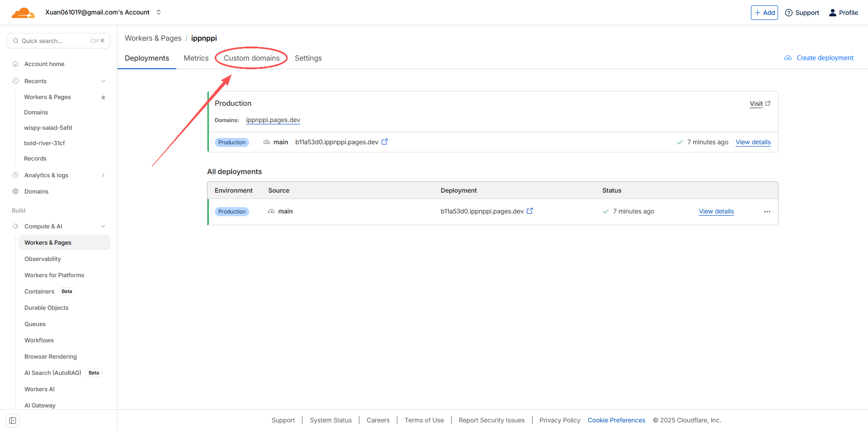Viewport: 868px width, 431px height.
Task: Toggle star on Workers & Pages recent item
Action: [103, 97]
